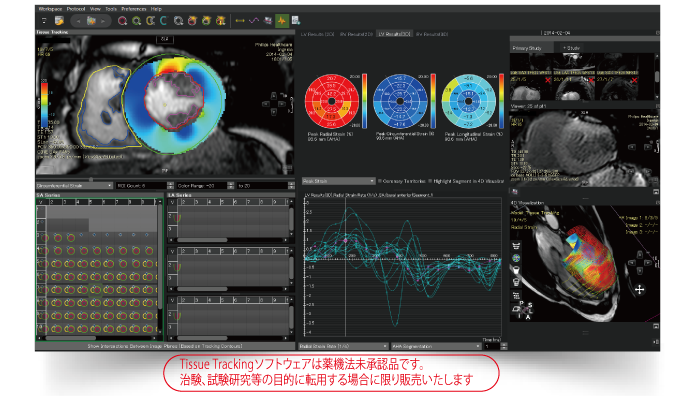Click the longitudinal strain color scale bar

point(501,101)
